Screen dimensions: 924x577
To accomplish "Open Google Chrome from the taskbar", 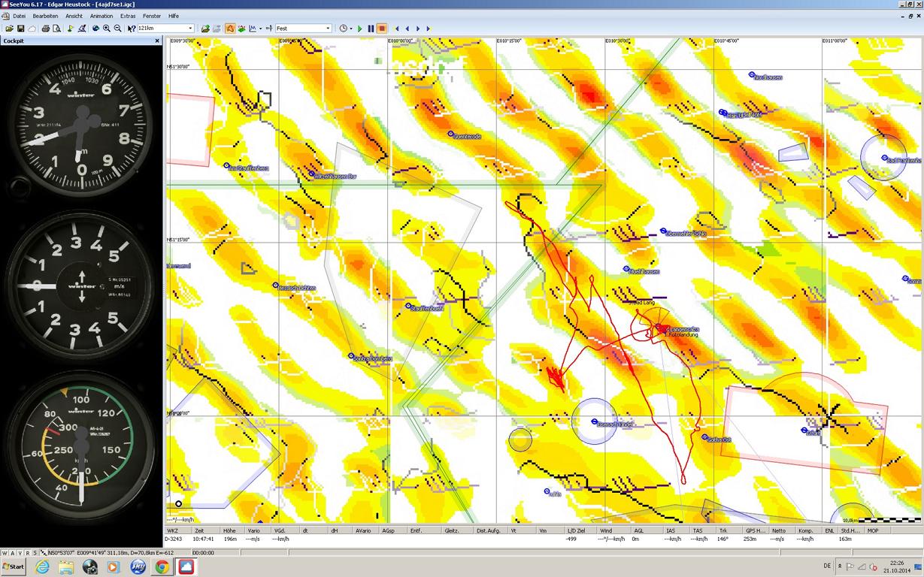I will click(x=162, y=567).
